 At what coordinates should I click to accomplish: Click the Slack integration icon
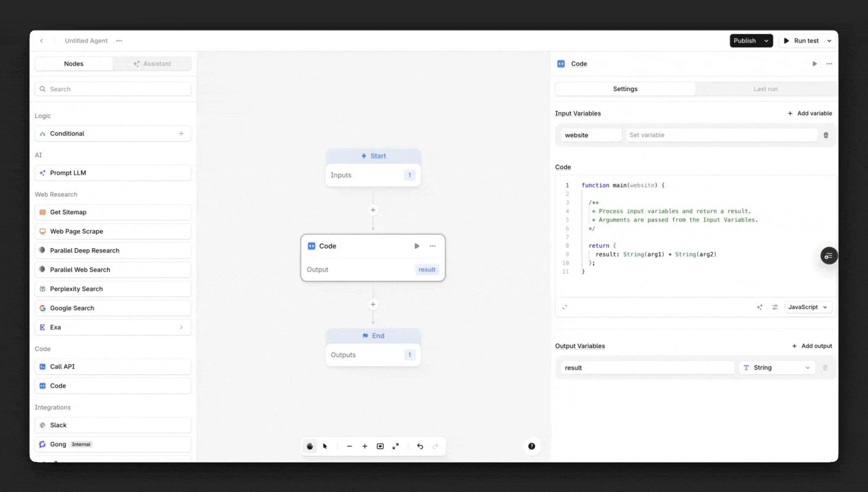click(42, 425)
